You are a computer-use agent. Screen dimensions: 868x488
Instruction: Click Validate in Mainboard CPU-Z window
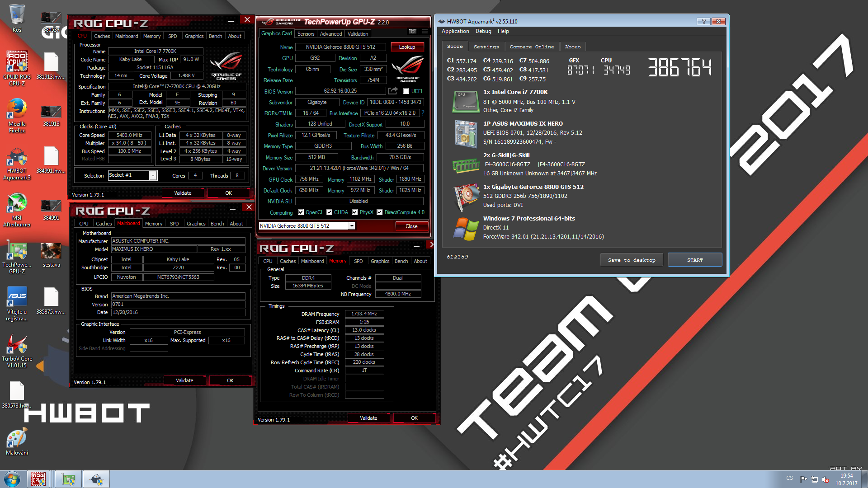coord(184,380)
